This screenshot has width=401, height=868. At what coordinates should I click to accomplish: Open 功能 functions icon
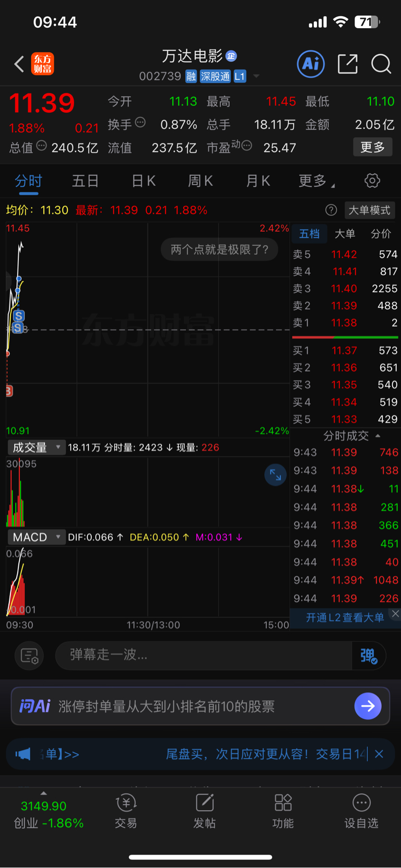point(283,811)
